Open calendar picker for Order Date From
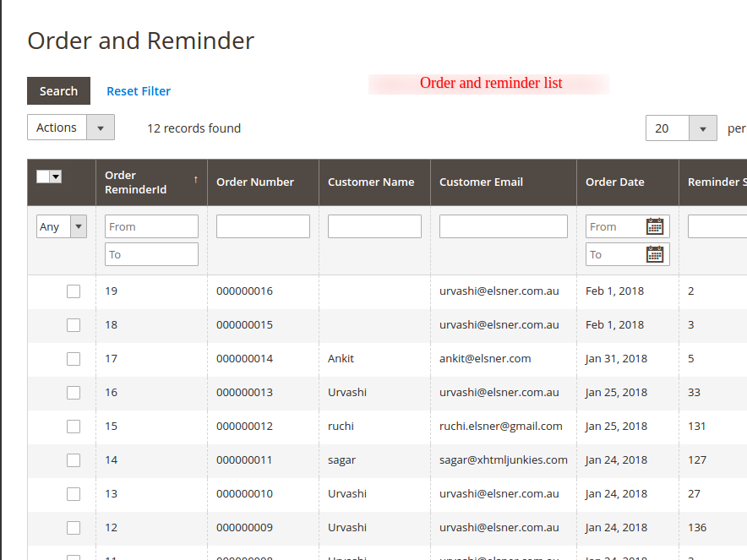This screenshot has width=747, height=560. (x=655, y=226)
